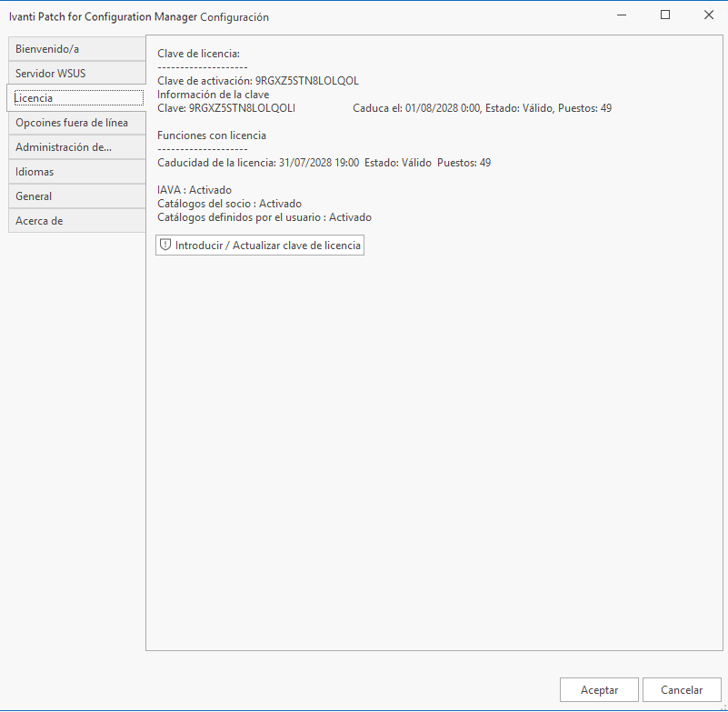The width and height of the screenshot is (728, 712).
Task: Open the Opciones fuera de línea tab
Action: pos(76,123)
